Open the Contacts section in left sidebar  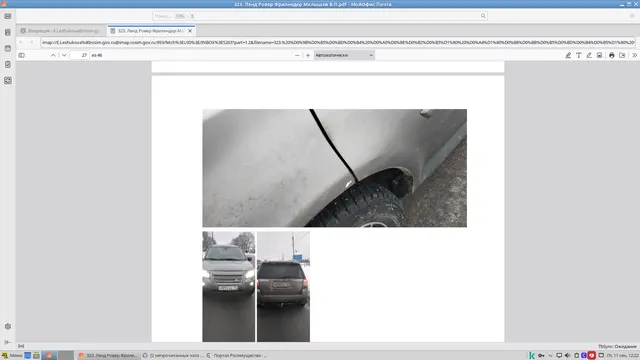(8, 32)
